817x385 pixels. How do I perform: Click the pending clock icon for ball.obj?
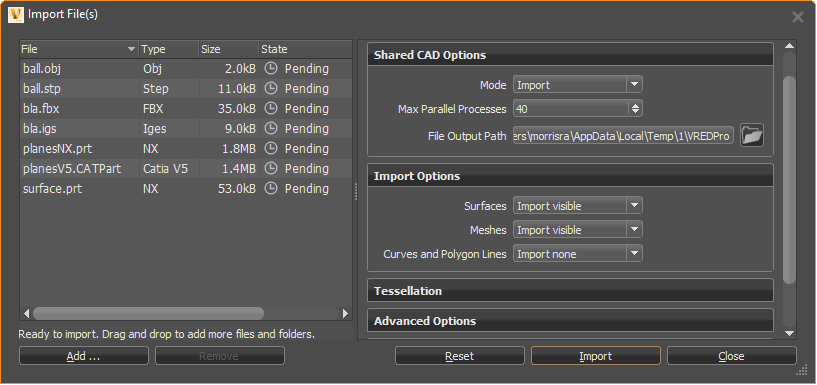[270, 69]
